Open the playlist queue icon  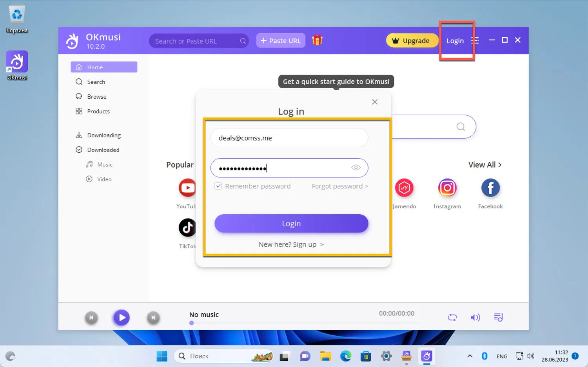point(498,317)
